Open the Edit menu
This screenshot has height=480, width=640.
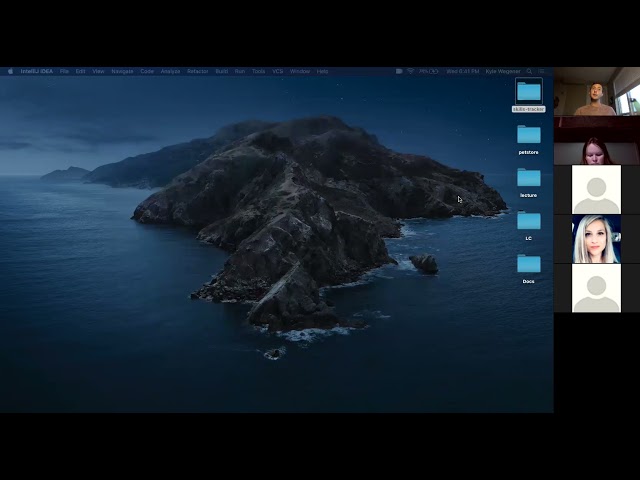[x=80, y=71]
